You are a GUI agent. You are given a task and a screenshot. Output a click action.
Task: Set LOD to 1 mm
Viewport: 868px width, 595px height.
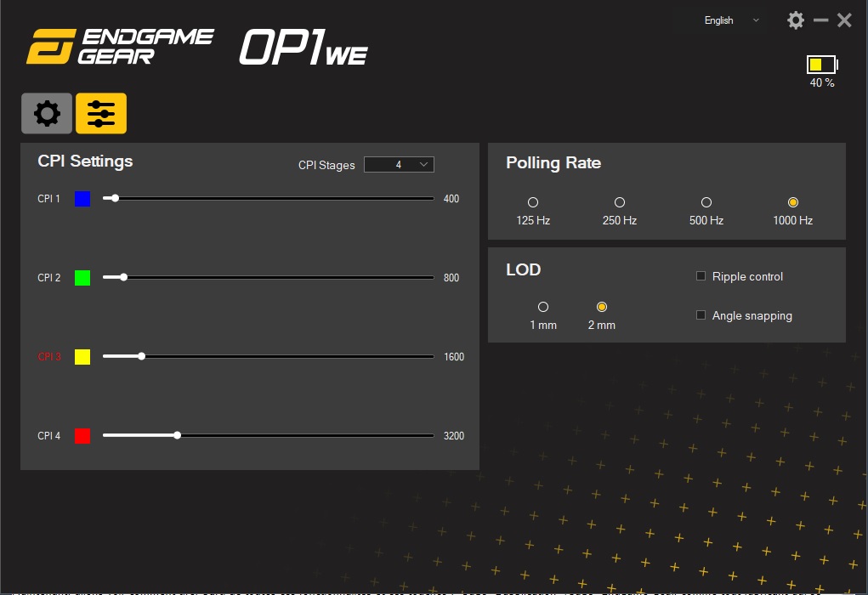click(544, 307)
